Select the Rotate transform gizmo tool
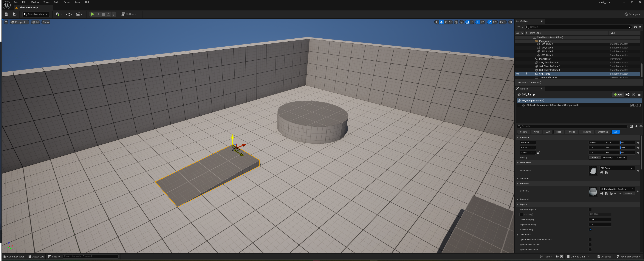 (x=446, y=22)
